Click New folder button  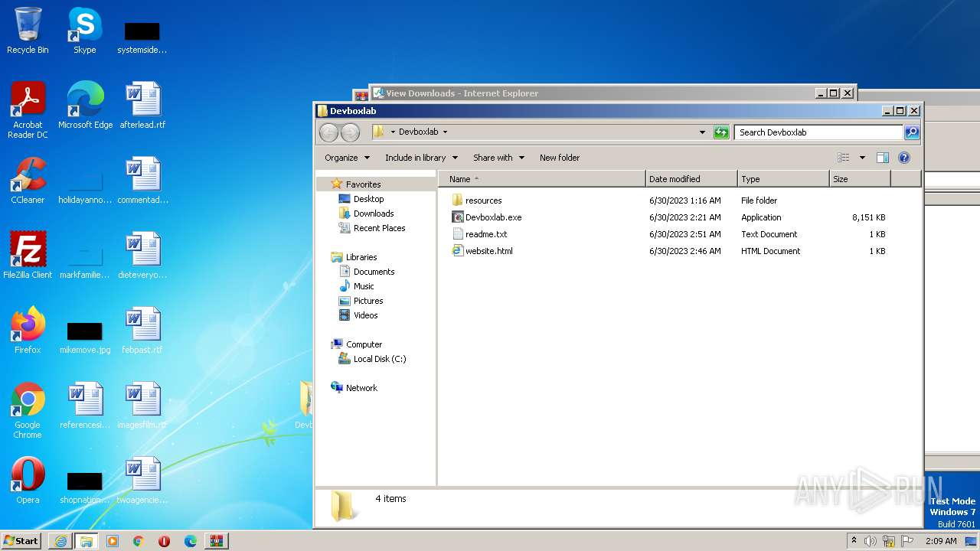pyautogui.click(x=560, y=158)
